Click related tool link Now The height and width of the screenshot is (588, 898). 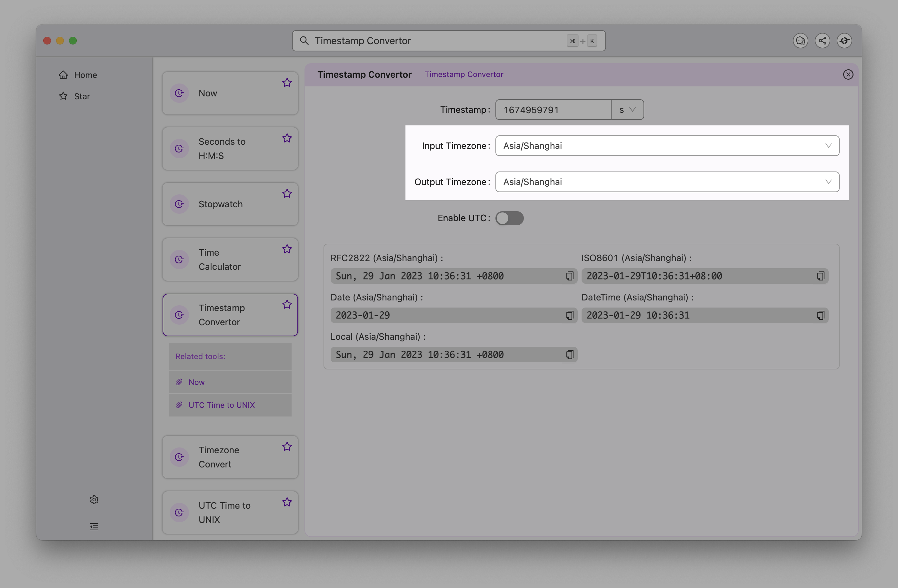pos(196,382)
